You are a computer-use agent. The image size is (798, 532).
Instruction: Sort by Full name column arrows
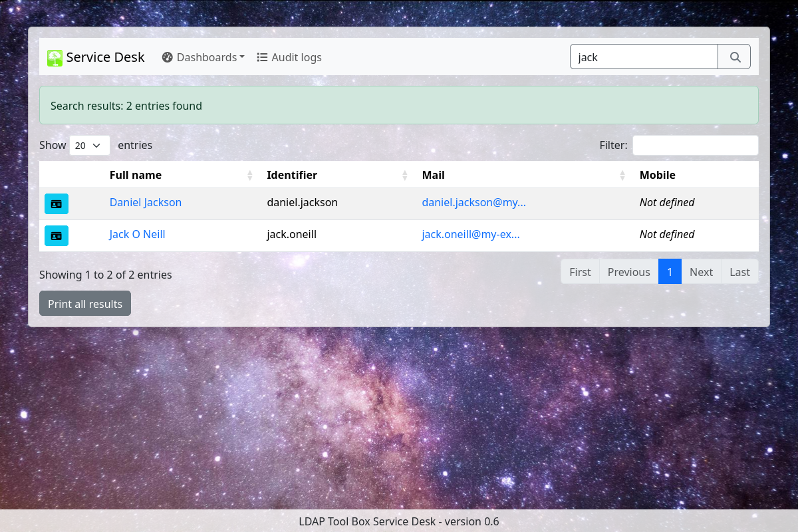250,175
